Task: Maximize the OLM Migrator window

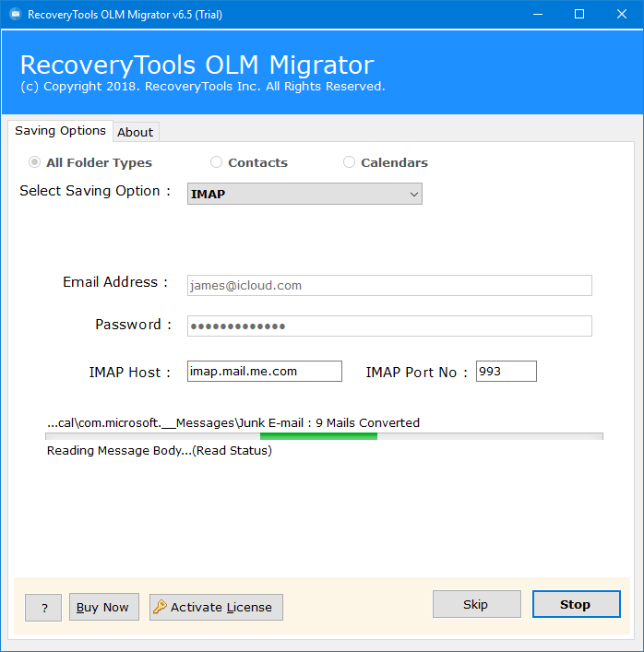Action: point(579,15)
